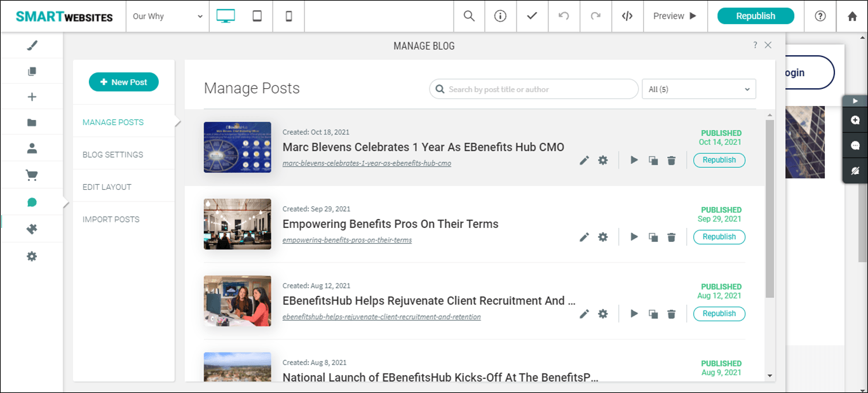This screenshot has width=868, height=393.
Task: Open the Pages sidebar icon
Action: click(32, 71)
